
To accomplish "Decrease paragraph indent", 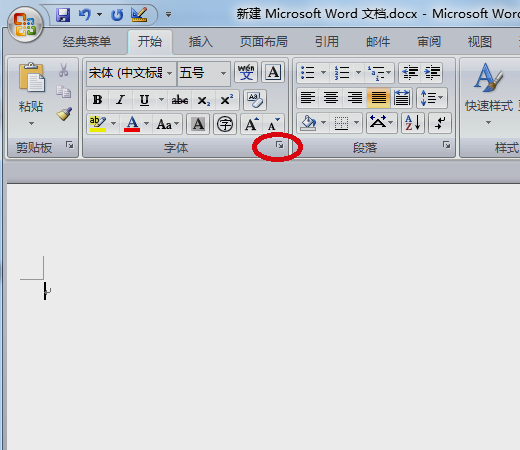I will pos(410,72).
